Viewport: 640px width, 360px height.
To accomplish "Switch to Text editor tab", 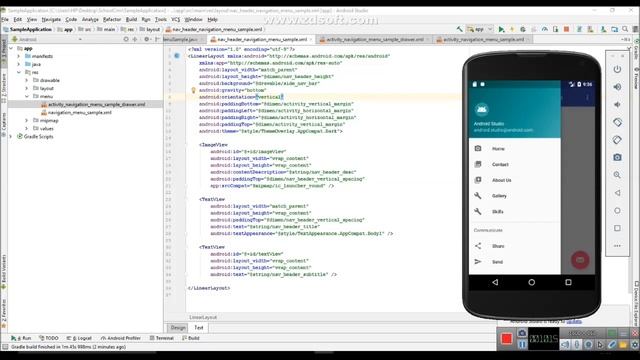I will tap(198, 327).
